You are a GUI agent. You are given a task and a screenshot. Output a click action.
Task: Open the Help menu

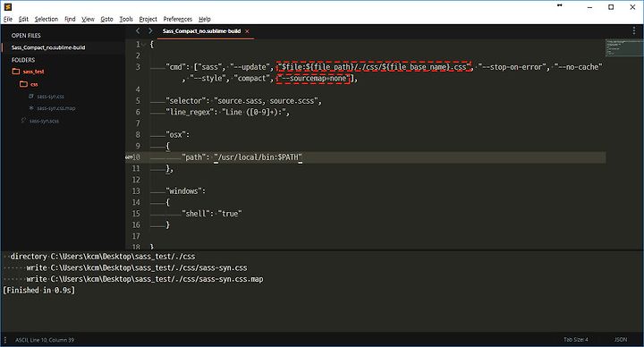coord(205,19)
